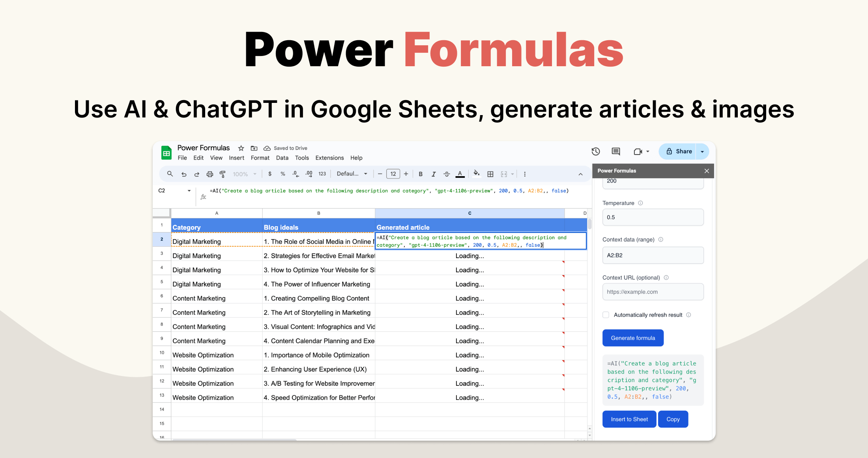Open the text color picker
Screen dimensions: 868x458
point(460,174)
